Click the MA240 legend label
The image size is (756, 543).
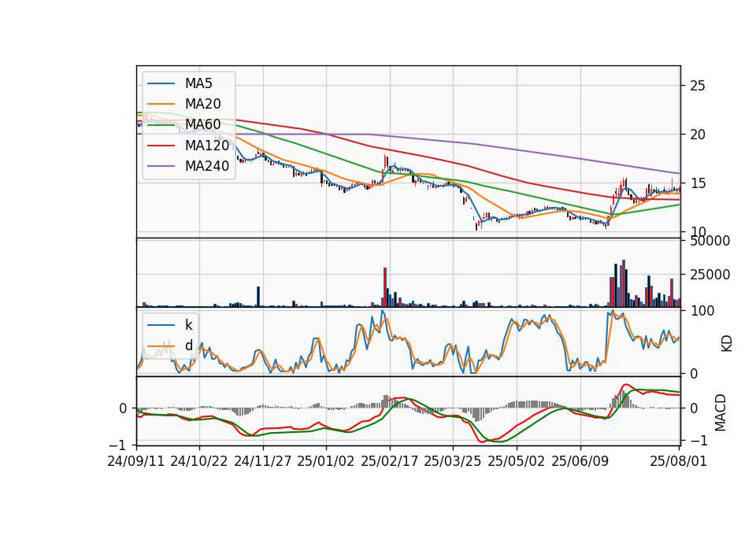click(207, 166)
